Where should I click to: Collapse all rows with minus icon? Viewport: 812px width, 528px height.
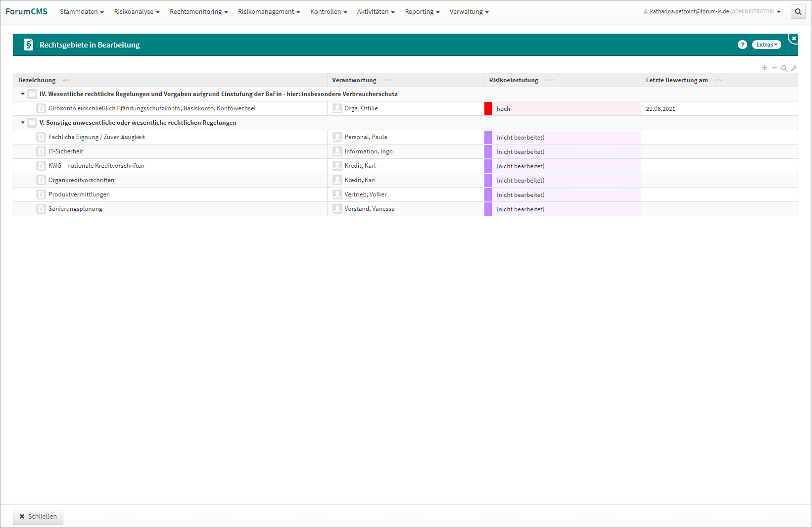tap(774, 68)
